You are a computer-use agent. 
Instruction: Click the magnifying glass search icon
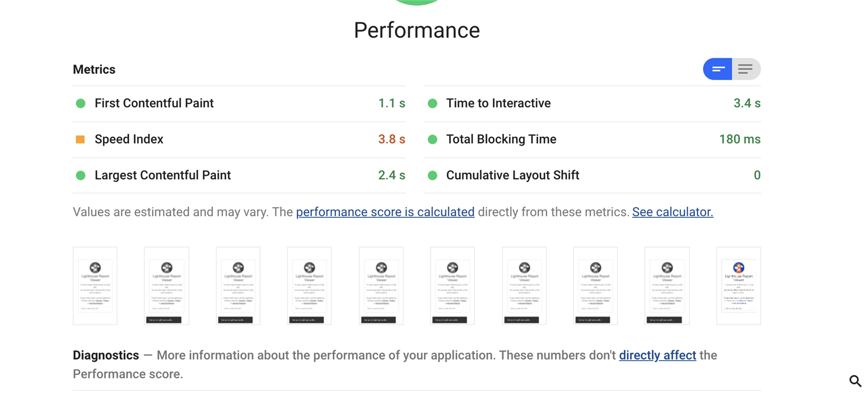click(855, 381)
